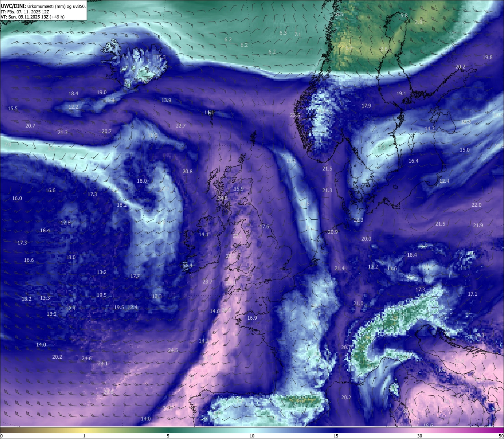Click the value 14.1 over Ireland
Image resolution: width=504 pixels, height=439 pixels.
coord(204,235)
